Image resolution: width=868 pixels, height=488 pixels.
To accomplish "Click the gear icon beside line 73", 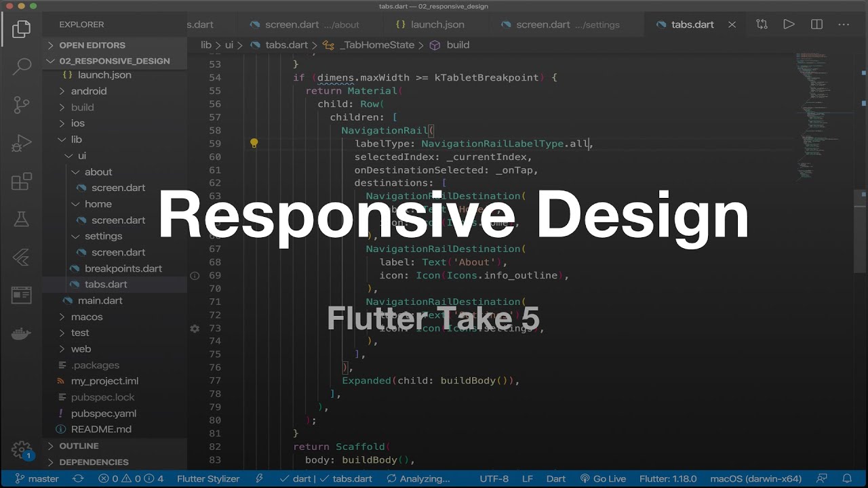I will tap(195, 328).
